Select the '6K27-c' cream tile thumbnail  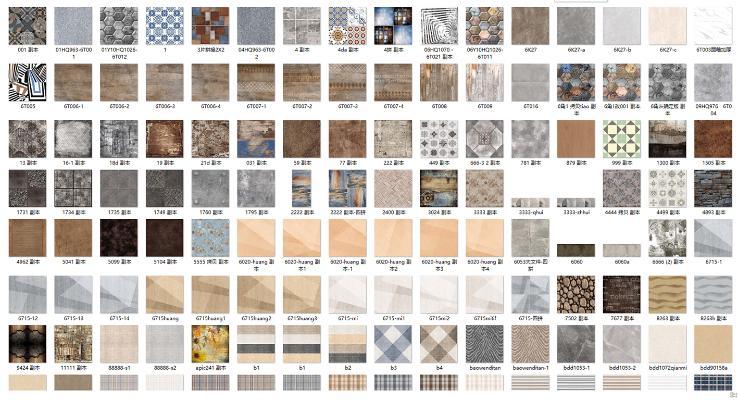tap(667, 26)
